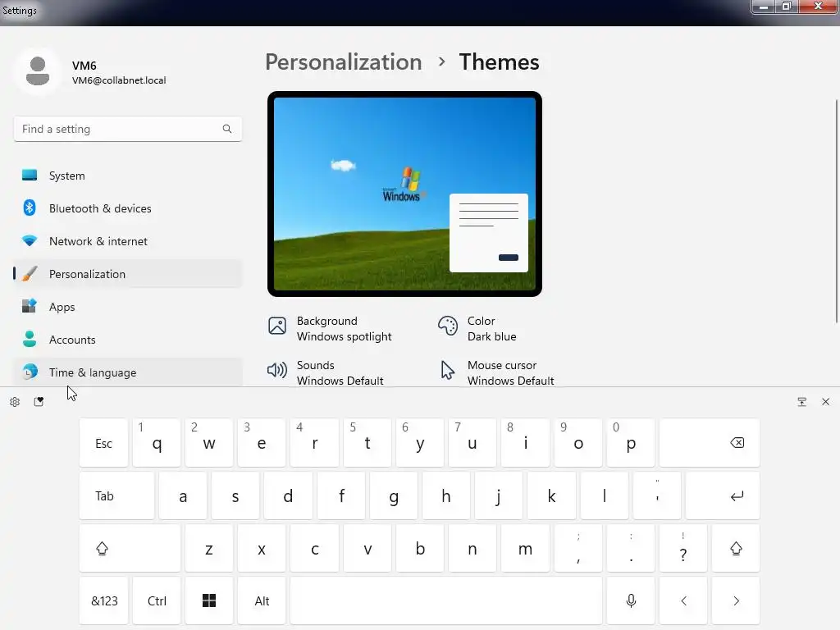This screenshot has width=840, height=630.
Task: Tap the g key
Action: pos(393,495)
